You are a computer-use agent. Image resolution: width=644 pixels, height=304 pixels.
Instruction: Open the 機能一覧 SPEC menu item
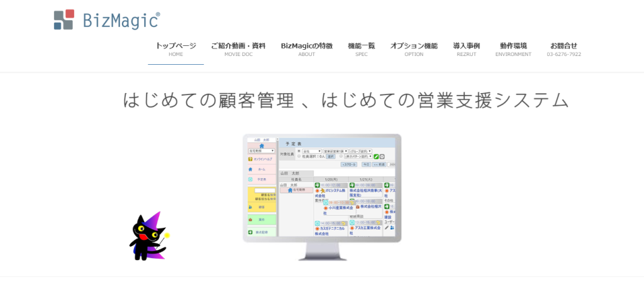coord(362,49)
